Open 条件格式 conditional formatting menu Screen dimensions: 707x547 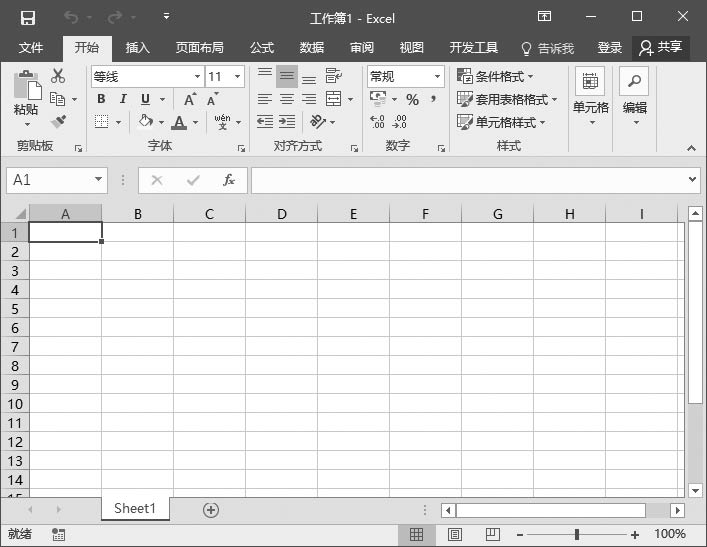tap(495, 76)
